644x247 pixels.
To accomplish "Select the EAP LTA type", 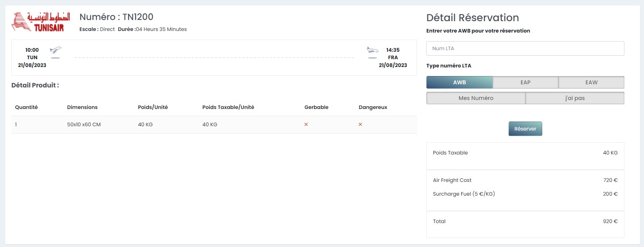I will (525, 82).
